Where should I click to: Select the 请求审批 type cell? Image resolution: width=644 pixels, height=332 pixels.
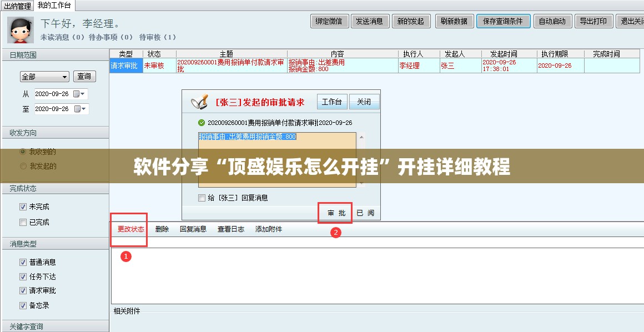click(126, 66)
